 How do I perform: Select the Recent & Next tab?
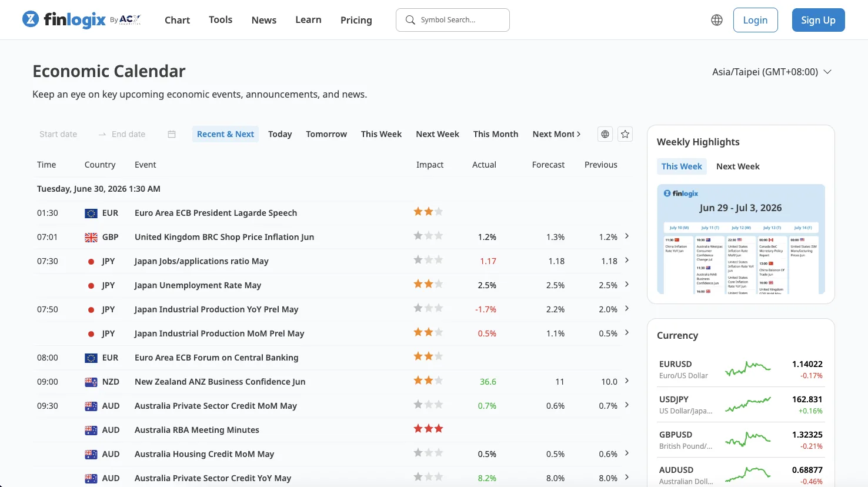coord(225,134)
